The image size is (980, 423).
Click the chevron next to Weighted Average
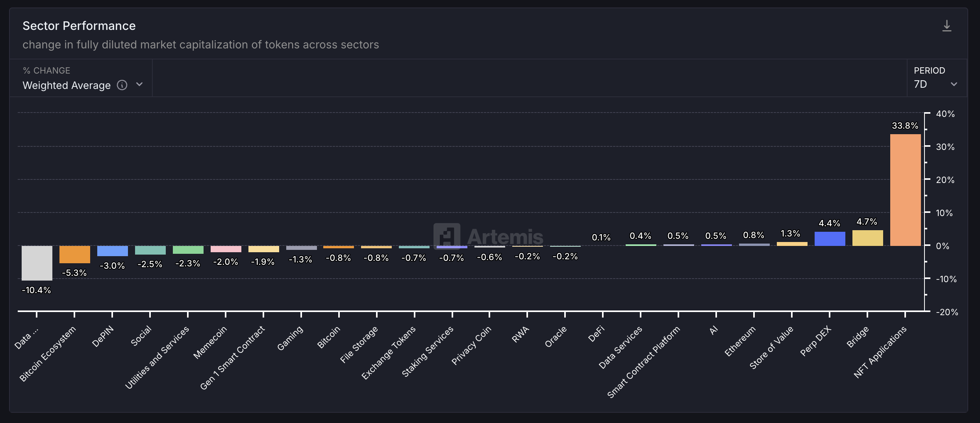click(x=139, y=85)
